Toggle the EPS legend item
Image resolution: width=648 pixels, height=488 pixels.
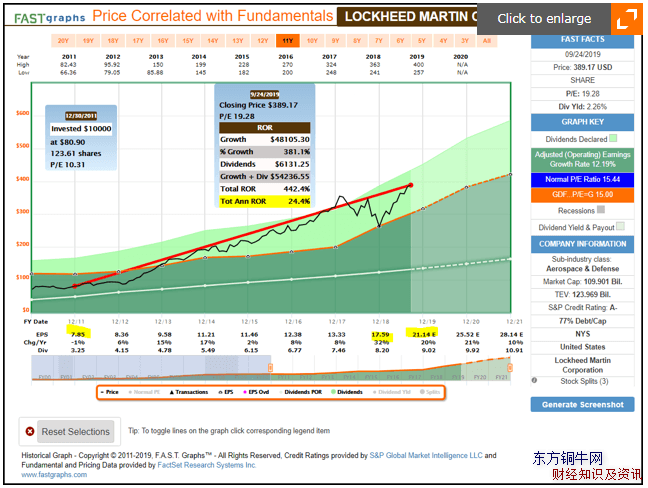(x=226, y=392)
